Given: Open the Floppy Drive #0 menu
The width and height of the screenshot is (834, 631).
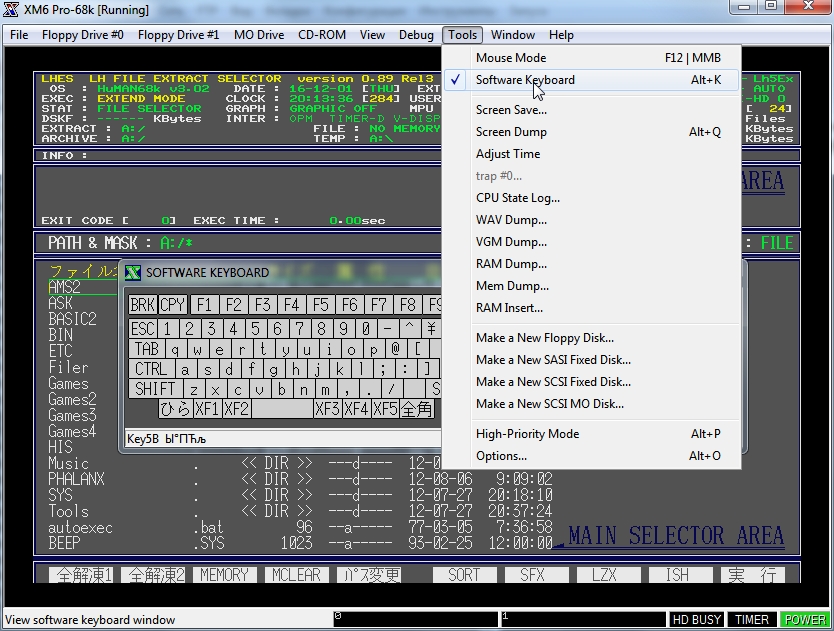Looking at the screenshot, I should (82, 35).
